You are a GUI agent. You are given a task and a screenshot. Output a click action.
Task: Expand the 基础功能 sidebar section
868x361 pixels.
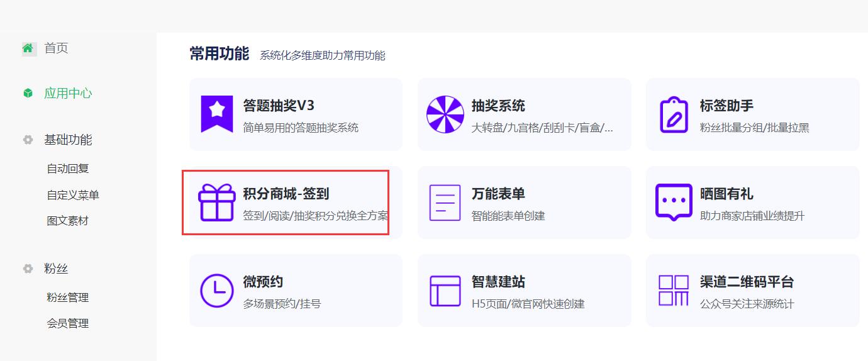pyautogui.click(x=68, y=140)
